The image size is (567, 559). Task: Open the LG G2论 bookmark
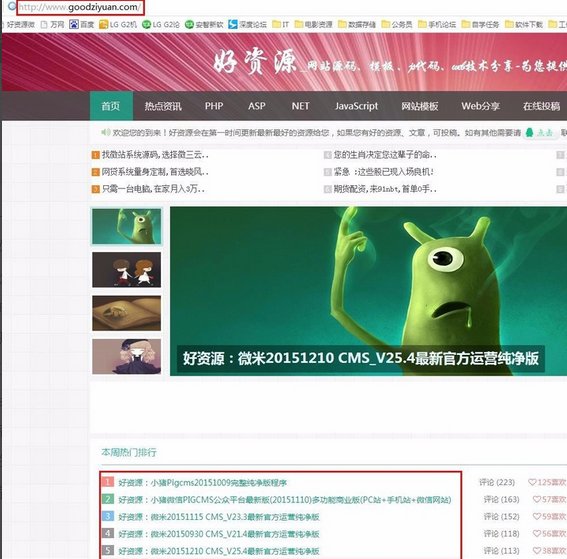click(x=161, y=25)
